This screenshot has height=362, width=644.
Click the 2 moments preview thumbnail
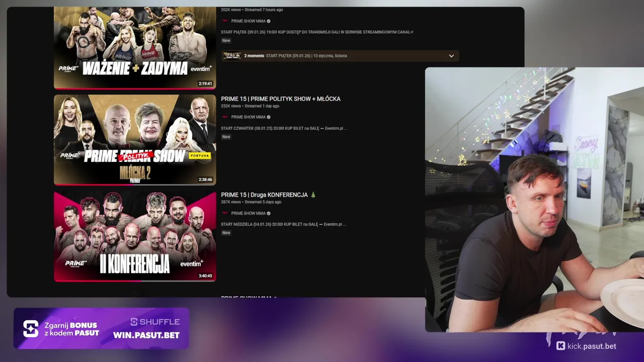[x=232, y=56]
